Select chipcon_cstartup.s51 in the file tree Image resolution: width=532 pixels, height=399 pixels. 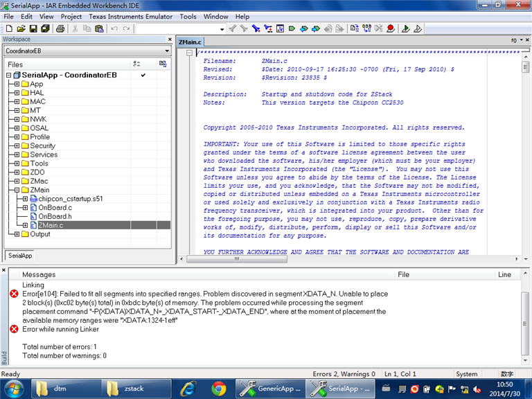(x=71, y=199)
